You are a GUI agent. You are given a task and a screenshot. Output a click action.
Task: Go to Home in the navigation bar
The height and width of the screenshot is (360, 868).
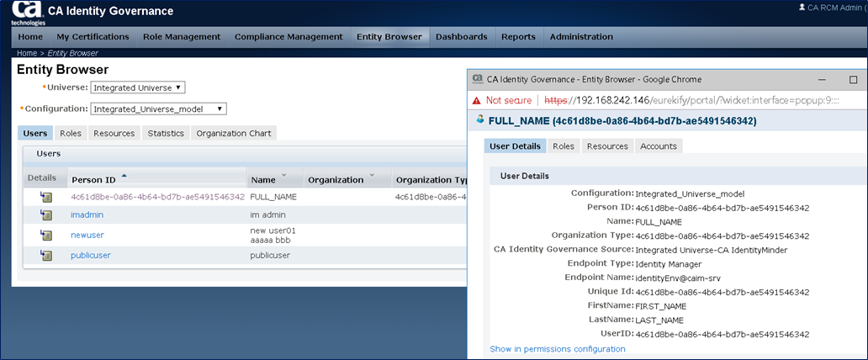pos(30,36)
